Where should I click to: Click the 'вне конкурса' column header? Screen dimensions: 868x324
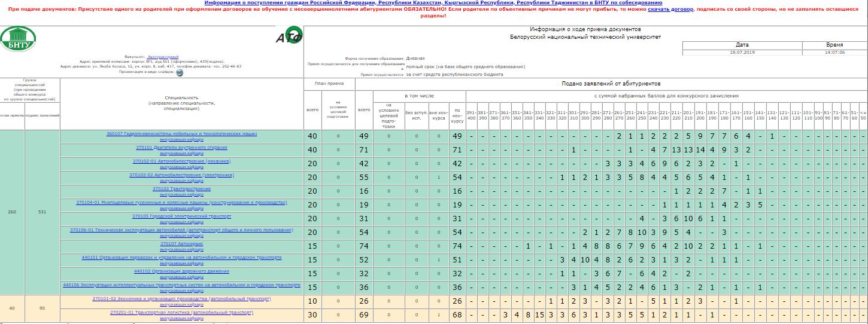click(x=439, y=115)
